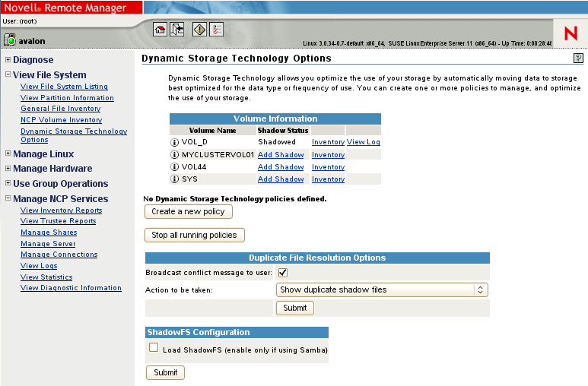Expand the Use Group Operations section
588x386 pixels.
coord(8,183)
